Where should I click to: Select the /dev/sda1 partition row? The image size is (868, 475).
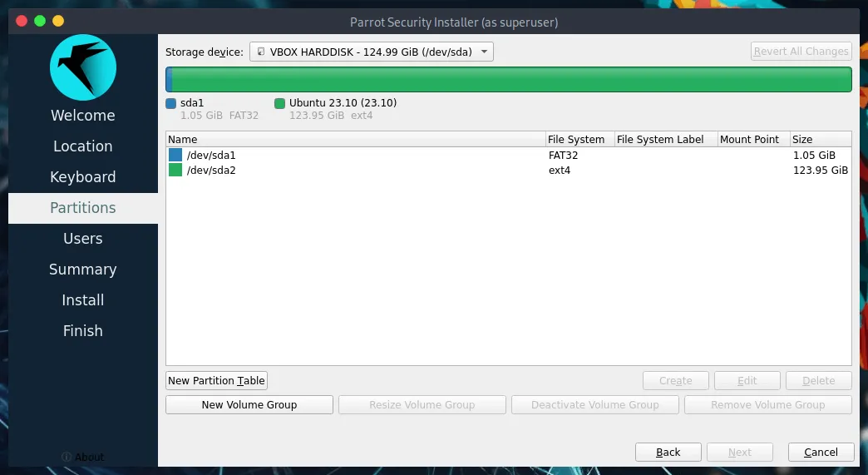pos(508,155)
